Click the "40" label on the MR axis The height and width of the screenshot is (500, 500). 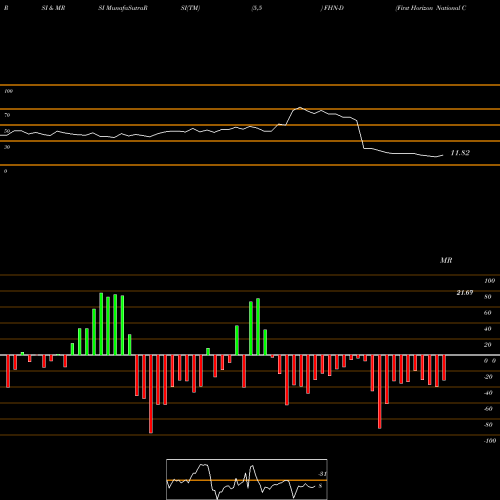tap(487, 329)
